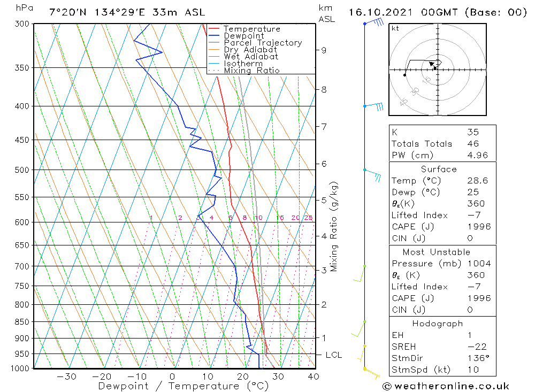Viewport: 535px width, 392px height.
Task: Click the green wind barb at 700 hPa
Action: tap(360, 273)
